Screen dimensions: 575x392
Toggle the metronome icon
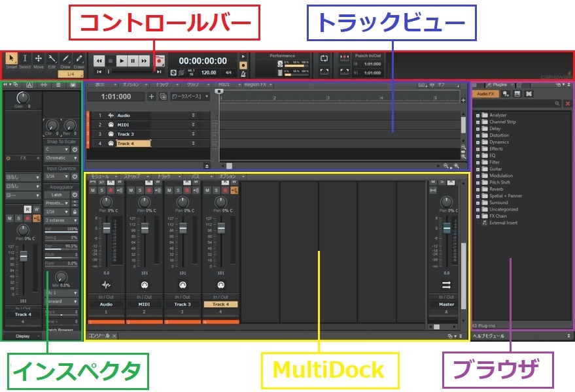(x=243, y=74)
